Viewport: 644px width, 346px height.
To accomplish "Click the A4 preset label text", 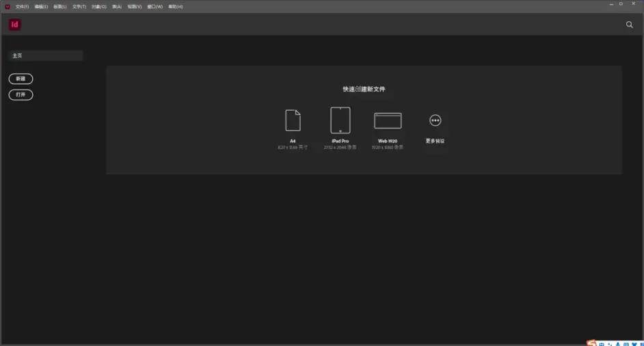I will coord(293,141).
